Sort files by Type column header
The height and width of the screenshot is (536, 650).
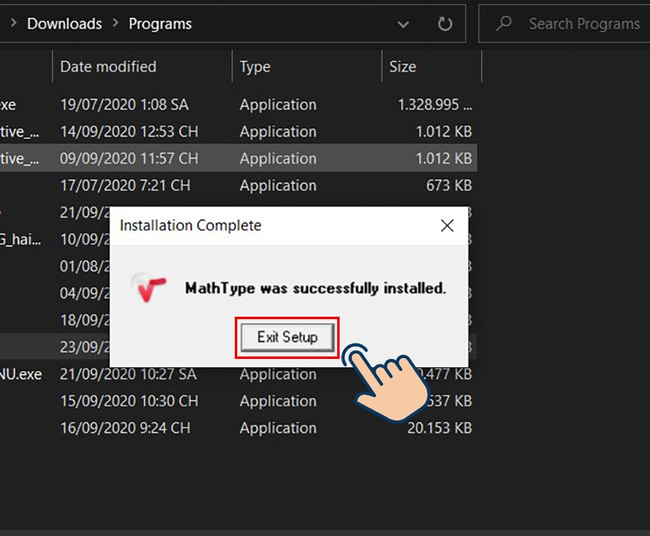click(255, 67)
